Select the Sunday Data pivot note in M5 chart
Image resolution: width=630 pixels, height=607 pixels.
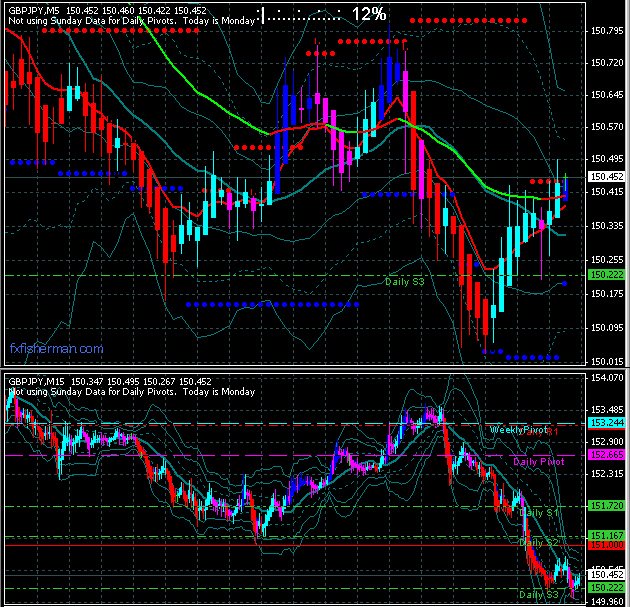pos(131,20)
